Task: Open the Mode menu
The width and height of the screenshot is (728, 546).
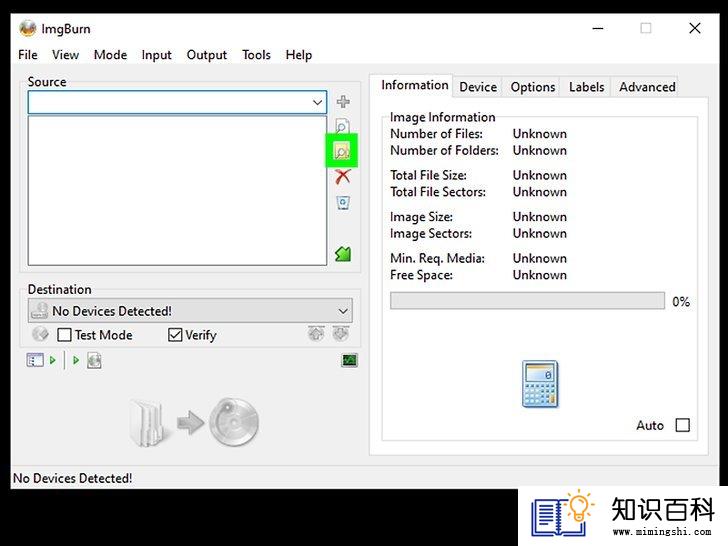Action: [x=110, y=55]
